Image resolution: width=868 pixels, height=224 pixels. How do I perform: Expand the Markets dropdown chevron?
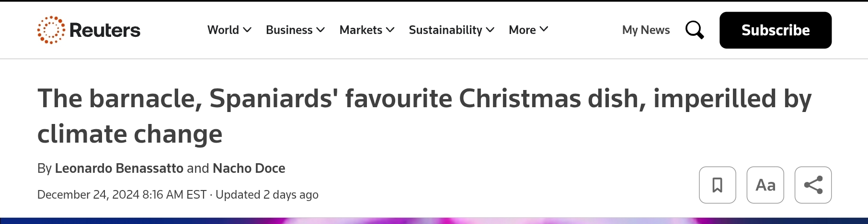point(390,30)
